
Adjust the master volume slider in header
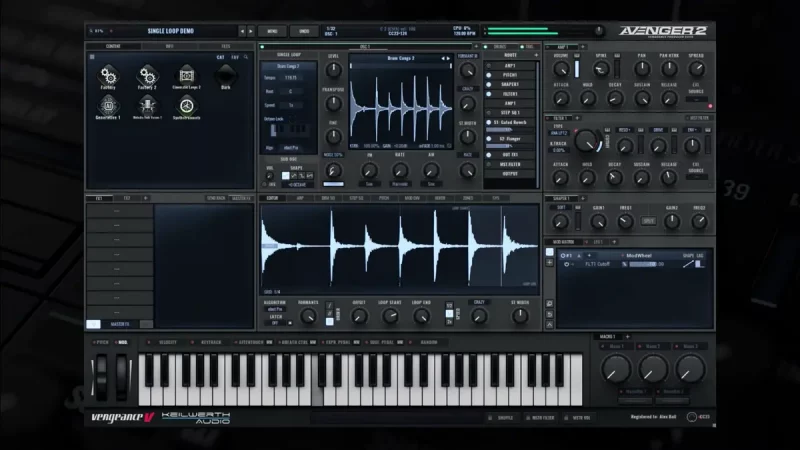tap(520, 31)
